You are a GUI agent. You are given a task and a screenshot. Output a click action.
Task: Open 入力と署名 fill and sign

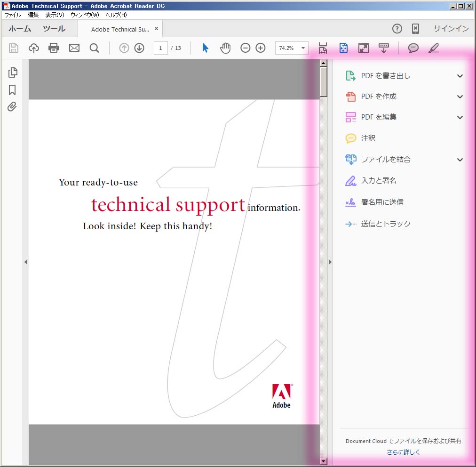pyautogui.click(x=371, y=181)
